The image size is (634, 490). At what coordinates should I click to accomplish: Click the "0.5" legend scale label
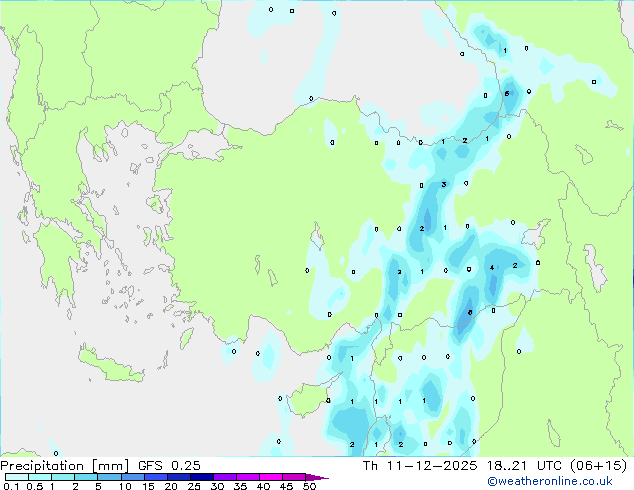tap(35, 486)
